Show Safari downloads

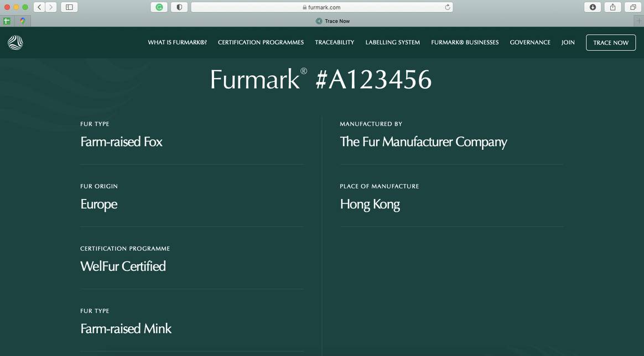(593, 7)
